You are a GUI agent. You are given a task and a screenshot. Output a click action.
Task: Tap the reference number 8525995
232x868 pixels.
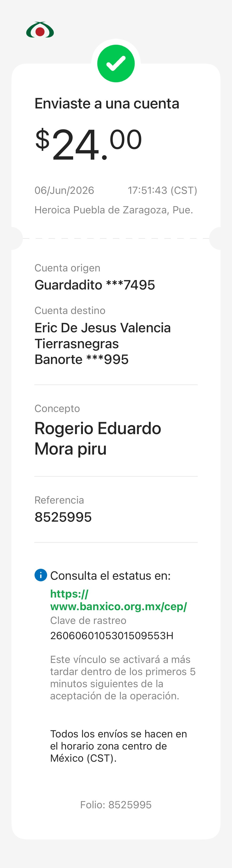63,517
